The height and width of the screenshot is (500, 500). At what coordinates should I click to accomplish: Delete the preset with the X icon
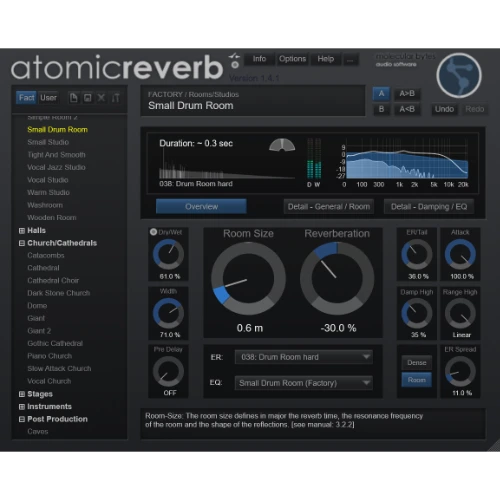[101, 98]
